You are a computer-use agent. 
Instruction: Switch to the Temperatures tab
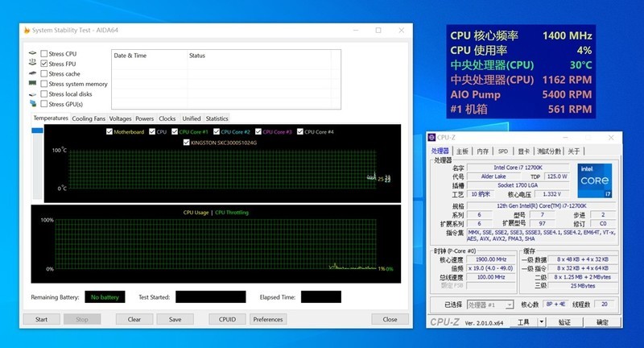point(51,118)
